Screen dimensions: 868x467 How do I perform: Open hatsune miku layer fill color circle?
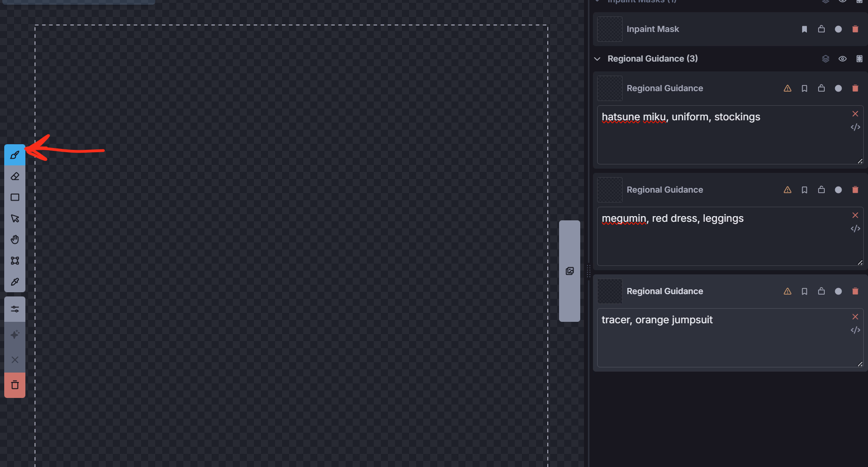(x=838, y=88)
